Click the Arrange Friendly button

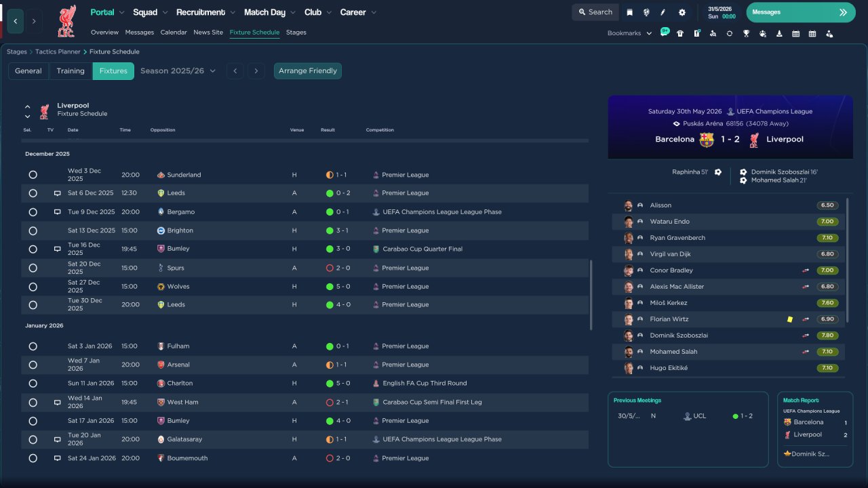pyautogui.click(x=308, y=70)
